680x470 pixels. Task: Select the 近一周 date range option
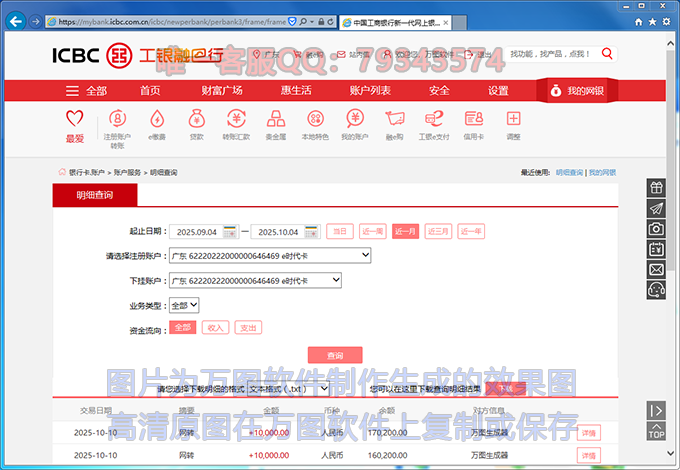pos(373,232)
